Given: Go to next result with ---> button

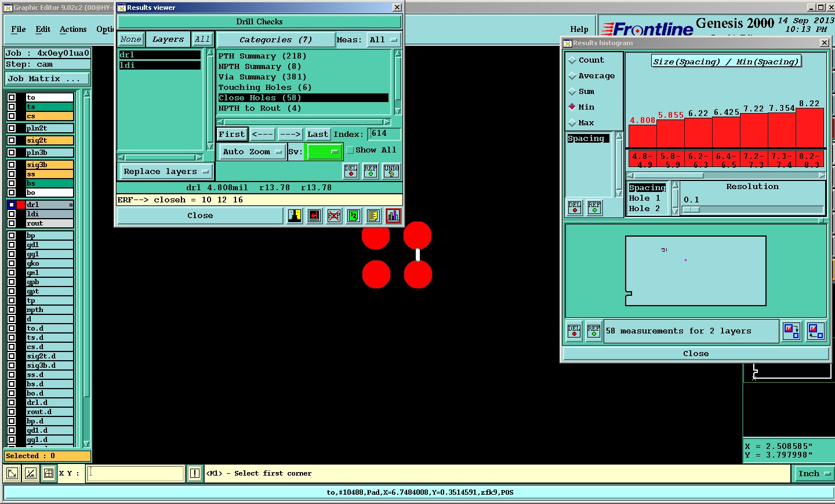Looking at the screenshot, I should coord(291,135).
